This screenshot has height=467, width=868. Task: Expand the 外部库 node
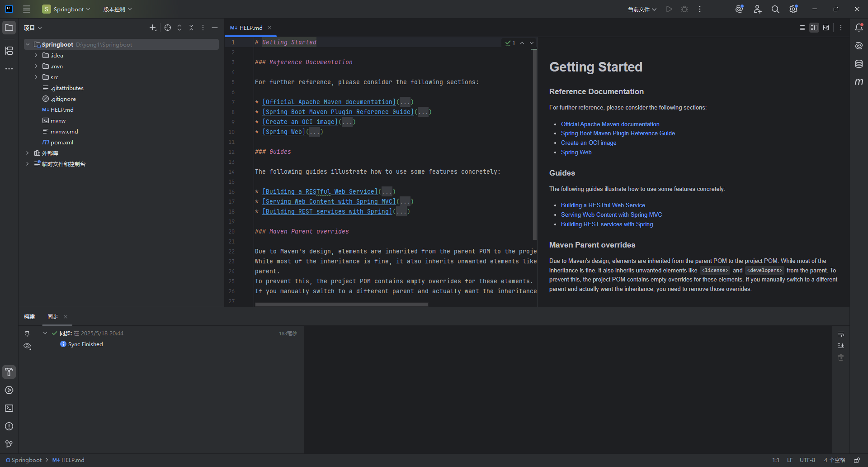tap(27, 153)
